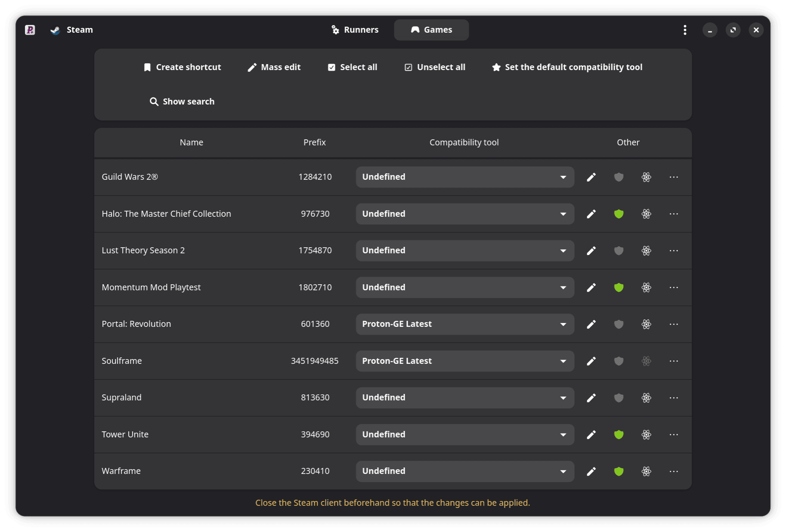Expand the compatibility tool dropdown for Warframe

point(465,471)
